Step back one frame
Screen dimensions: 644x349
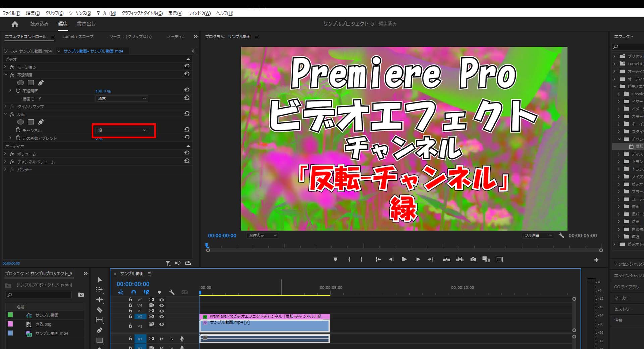391,259
